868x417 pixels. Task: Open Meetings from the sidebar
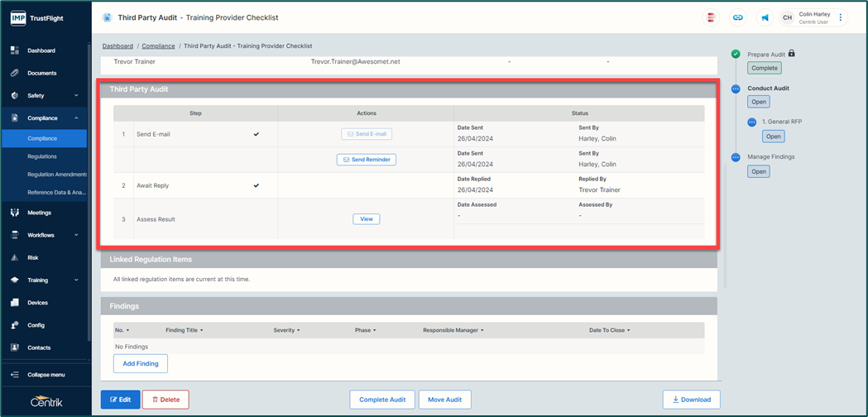(39, 213)
